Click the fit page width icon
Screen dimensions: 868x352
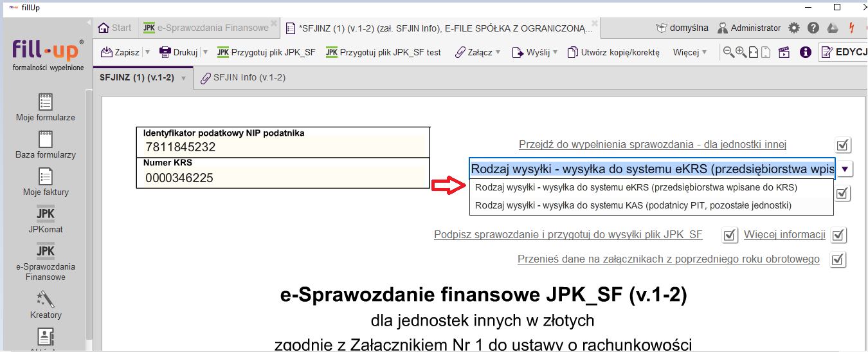754,52
